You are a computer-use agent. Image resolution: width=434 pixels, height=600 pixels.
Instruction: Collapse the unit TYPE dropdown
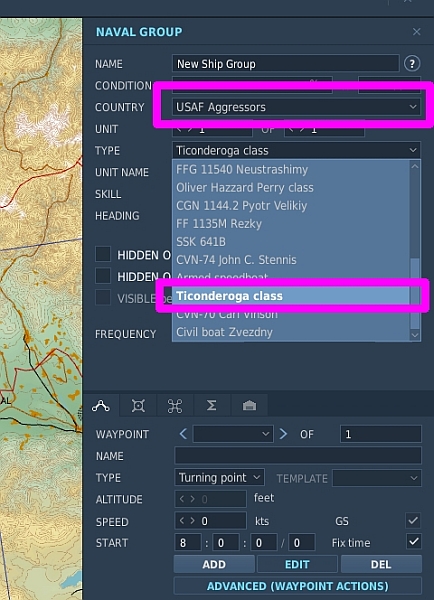pos(296,150)
